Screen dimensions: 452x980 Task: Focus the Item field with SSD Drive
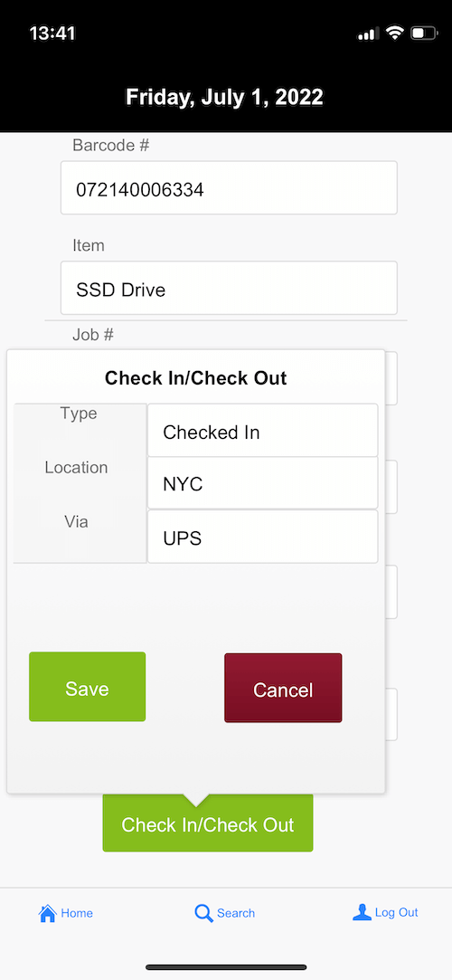click(x=229, y=288)
